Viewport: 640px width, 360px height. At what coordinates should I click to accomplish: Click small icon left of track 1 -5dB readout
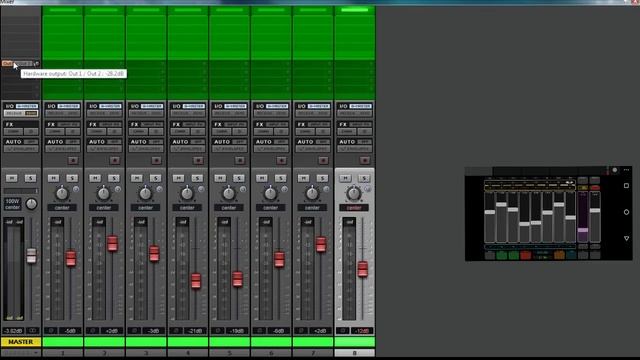tap(51, 331)
